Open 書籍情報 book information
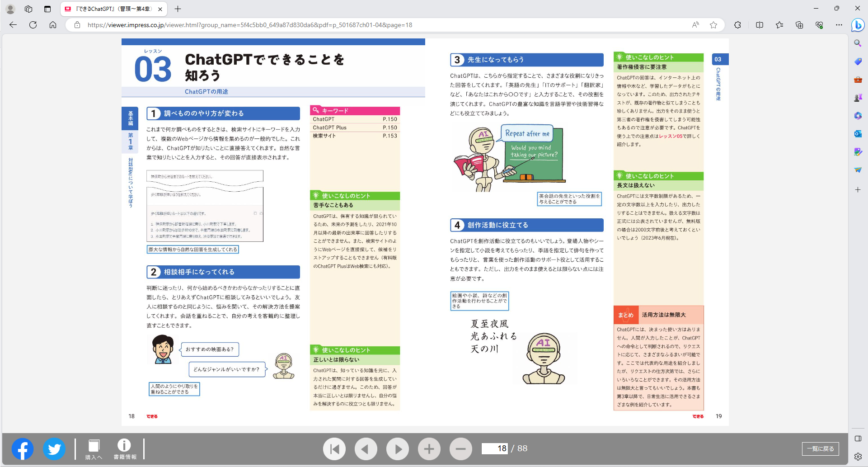 [x=124, y=448]
